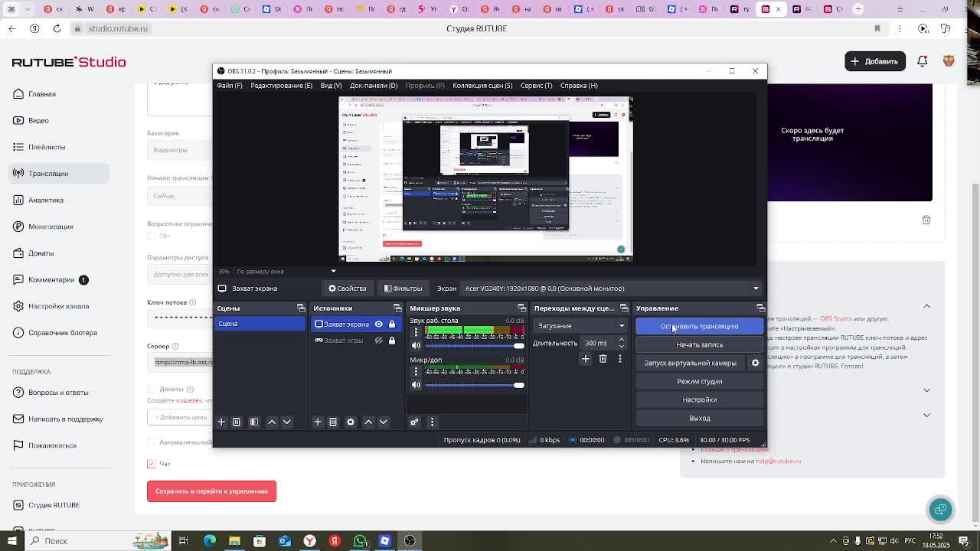Delete selected scene with trash icon
The width and height of the screenshot is (980, 551).
point(237,422)
